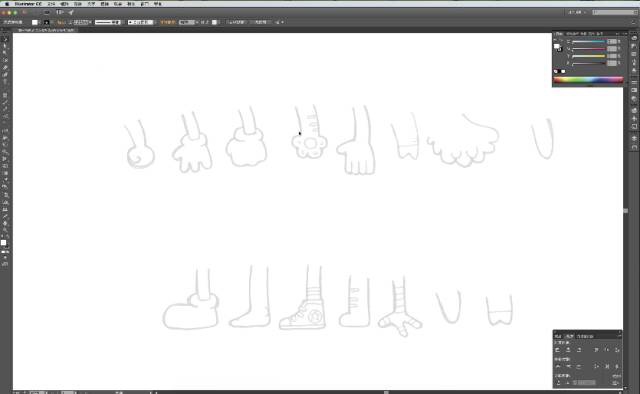The width and height of the screenshot is (640, 394).
Task: Change the screen mode at the toolbar bottom
Action: (5, 265)
